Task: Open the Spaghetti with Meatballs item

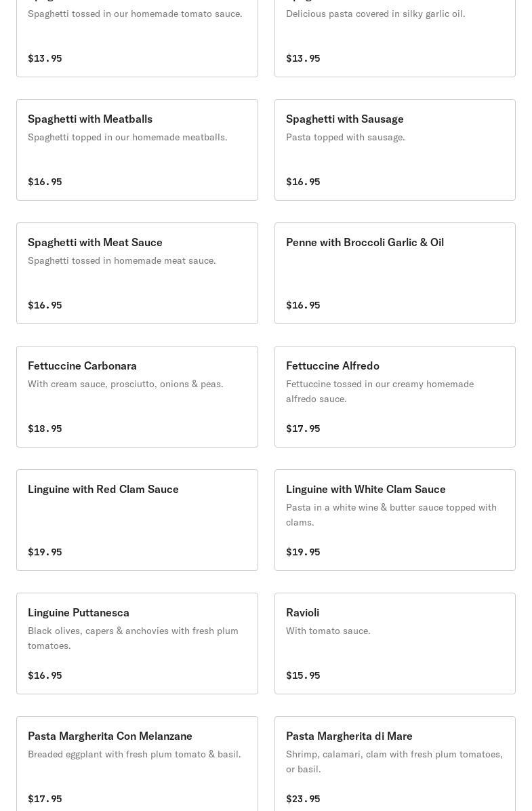Action: click(x=137, y=149)
